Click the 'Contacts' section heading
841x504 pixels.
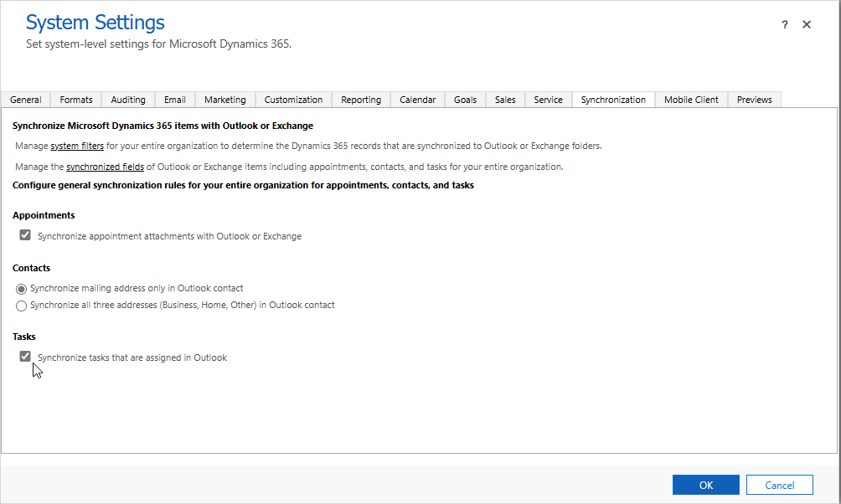(32, 268)
